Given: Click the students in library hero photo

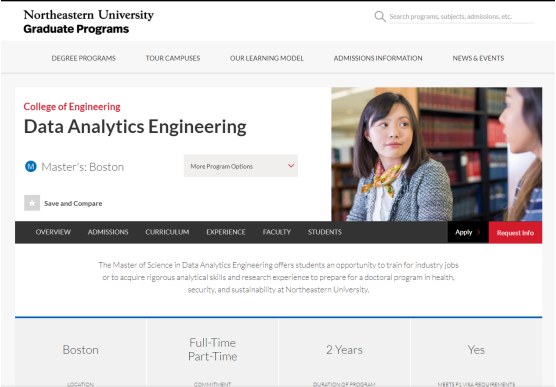Looking at the screenshot, I should (437, 154).
